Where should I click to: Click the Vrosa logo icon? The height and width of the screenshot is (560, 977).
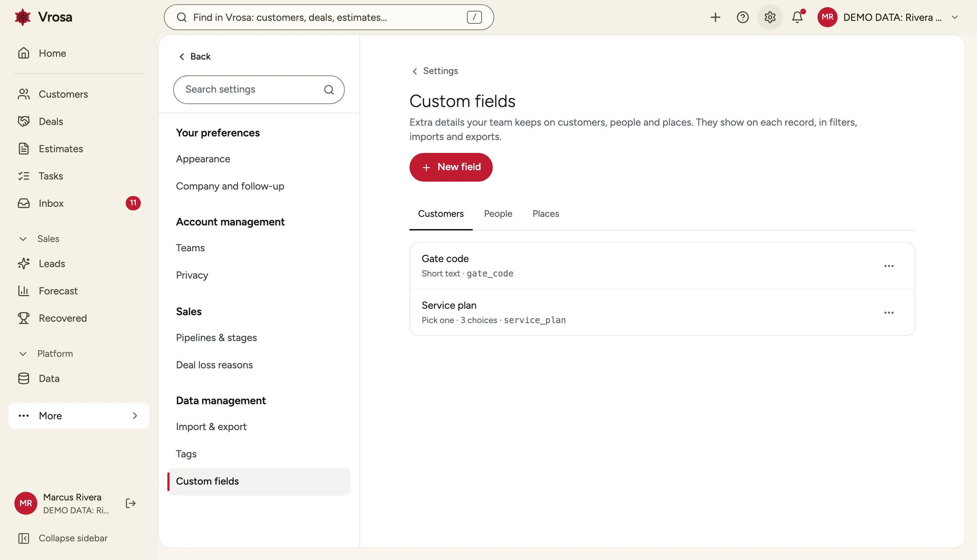[x=23, y=17]
